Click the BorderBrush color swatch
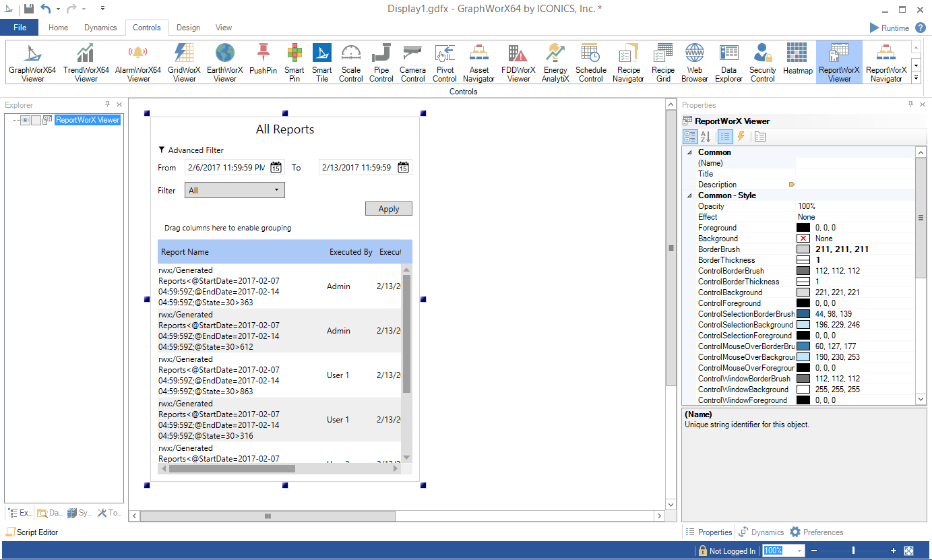932x560 pixels. point(803,249)
